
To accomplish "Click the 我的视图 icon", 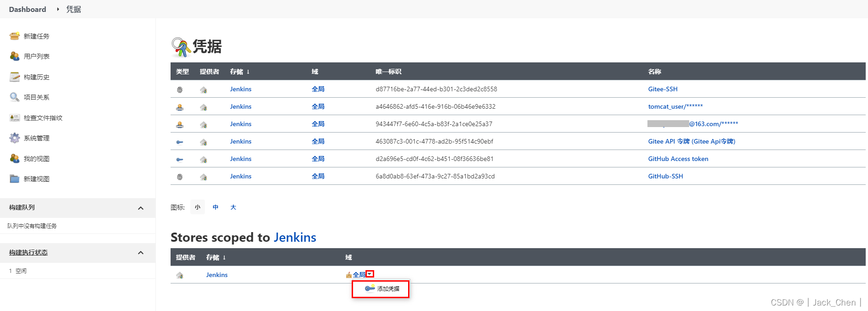I will tap(15, 159).
